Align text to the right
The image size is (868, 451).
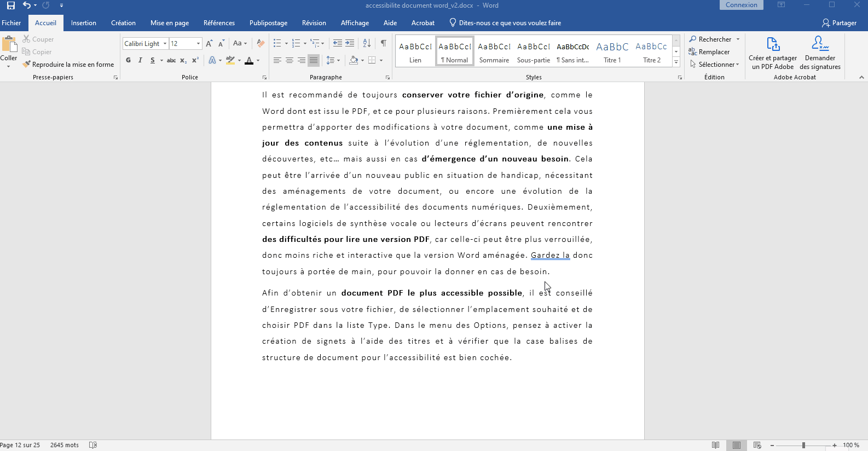(302, 60)
